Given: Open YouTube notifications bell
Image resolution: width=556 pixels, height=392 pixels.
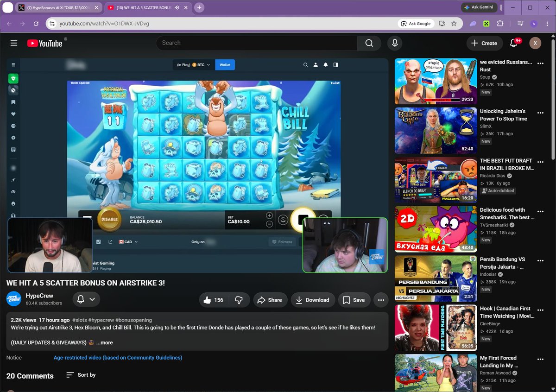Looking at the screenshot, I should [x=513, y=43].
